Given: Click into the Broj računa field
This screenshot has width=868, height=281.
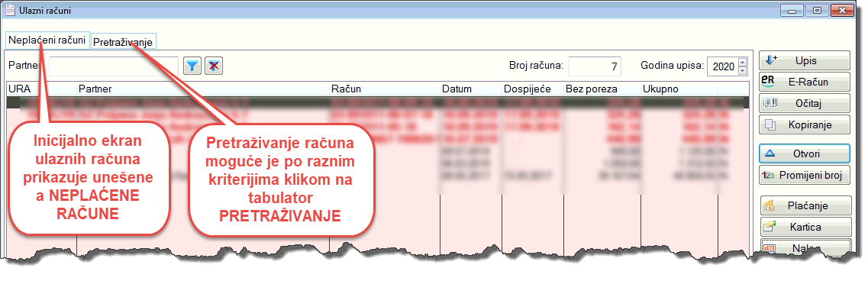Looking at the screenshot, I should tap(595, 66).
